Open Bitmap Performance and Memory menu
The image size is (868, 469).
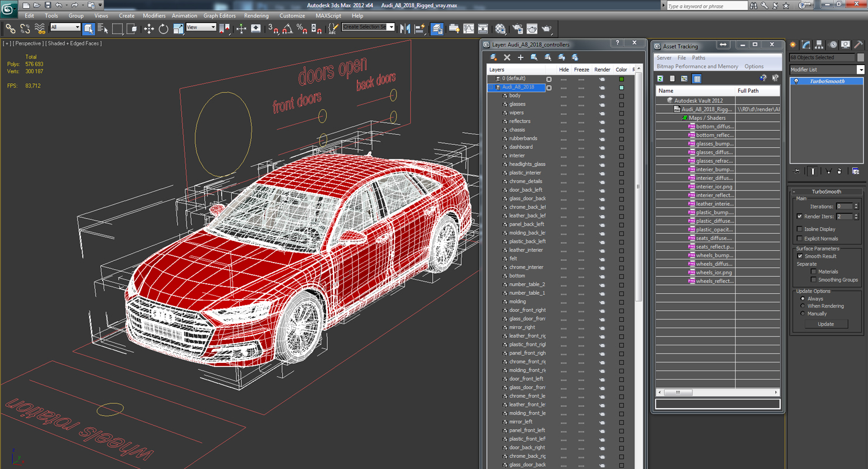click(697, 66)
